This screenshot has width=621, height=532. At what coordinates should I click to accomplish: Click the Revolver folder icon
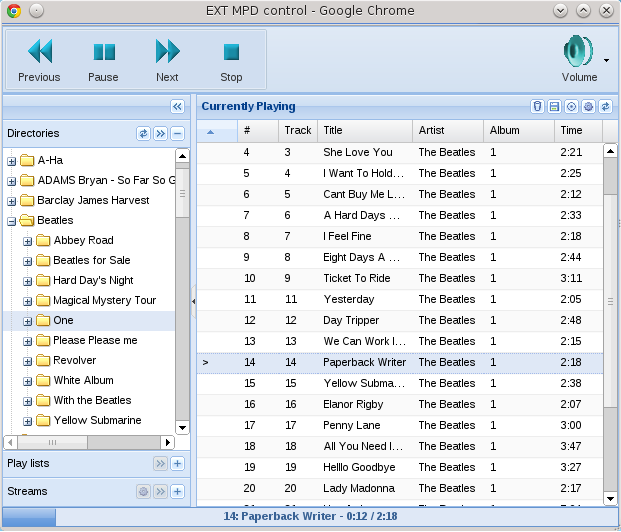pyautogui.click(x=43, y=360)
